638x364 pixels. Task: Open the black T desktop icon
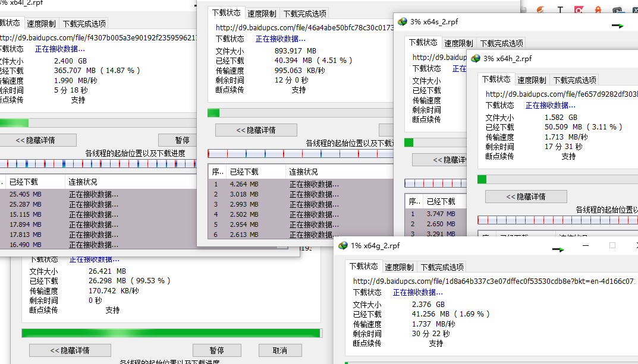point(560,10)
